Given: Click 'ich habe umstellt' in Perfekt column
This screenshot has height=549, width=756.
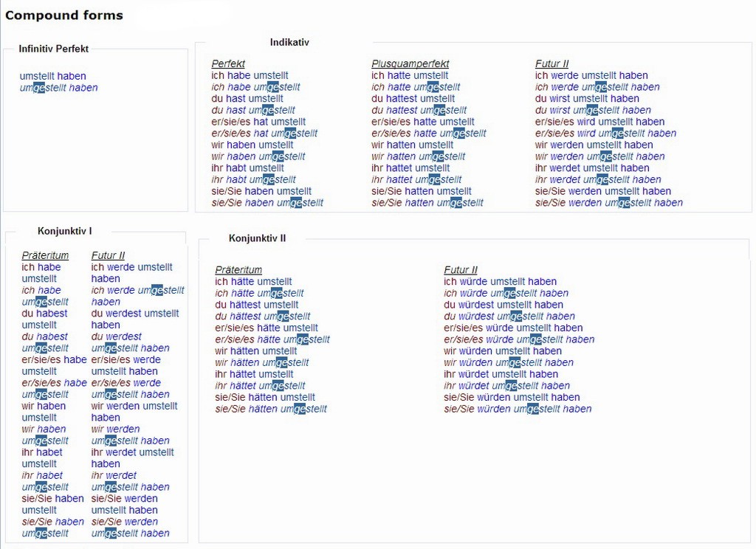Looking at the screenshot, I should point(250,75).
